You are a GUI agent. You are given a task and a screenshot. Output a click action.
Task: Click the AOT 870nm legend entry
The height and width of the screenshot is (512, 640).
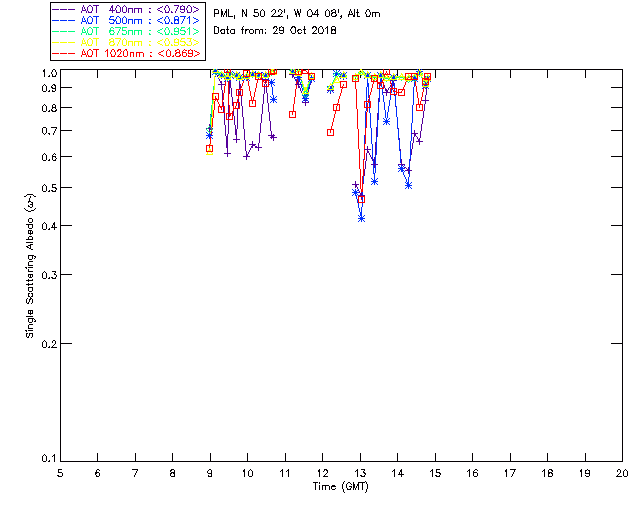(127, 42)
